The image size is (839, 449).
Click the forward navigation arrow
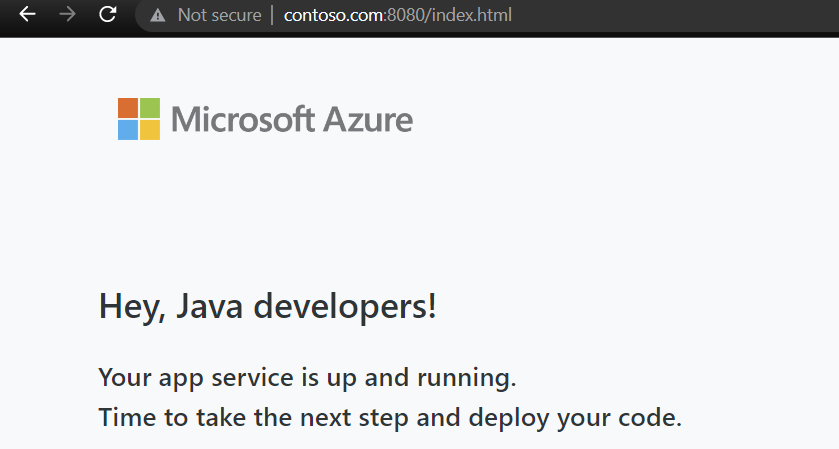(67, 14)
